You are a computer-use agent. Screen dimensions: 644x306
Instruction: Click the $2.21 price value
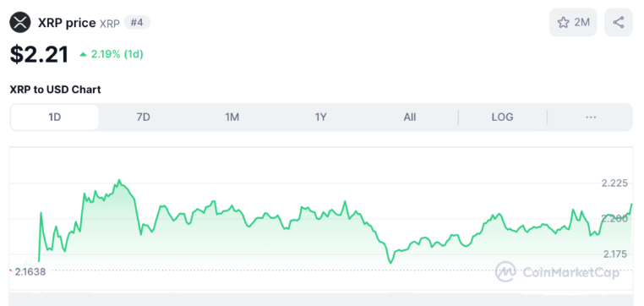click(39, 54)
